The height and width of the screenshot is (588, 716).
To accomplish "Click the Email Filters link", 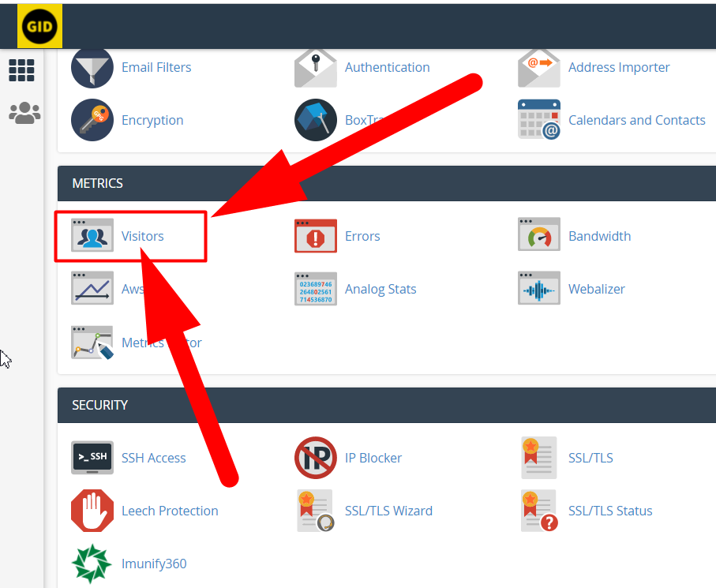I will [x=156, y=67].
